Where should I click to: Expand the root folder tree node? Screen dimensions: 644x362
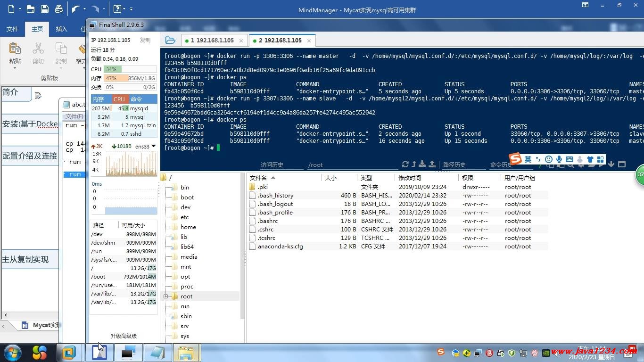tap(166, 296)
